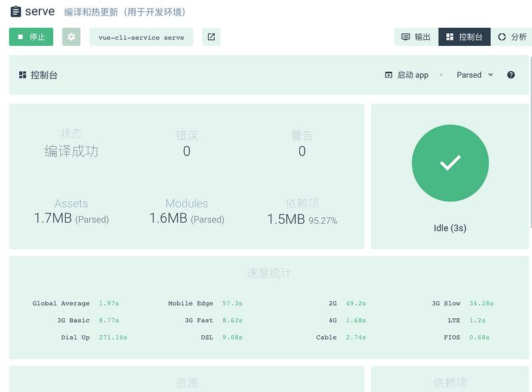
Task: Click the LTE 1.2s value
Action: pos(477,320)
